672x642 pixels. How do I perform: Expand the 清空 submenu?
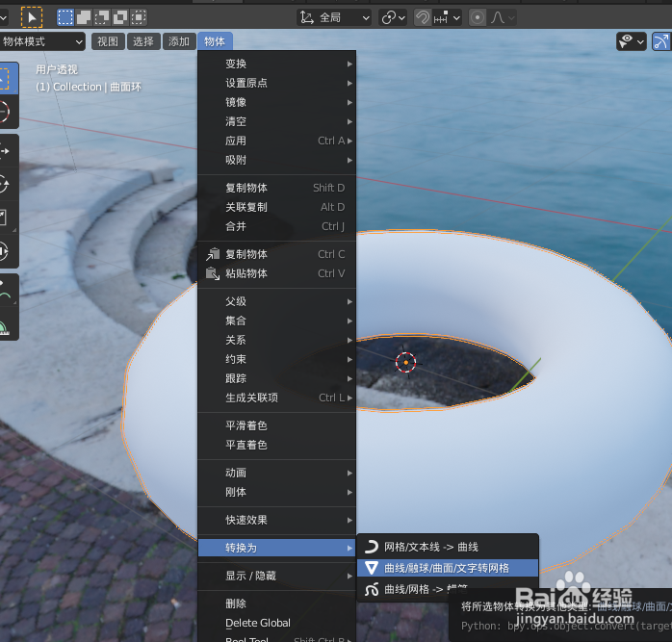[x=277, y=121]
